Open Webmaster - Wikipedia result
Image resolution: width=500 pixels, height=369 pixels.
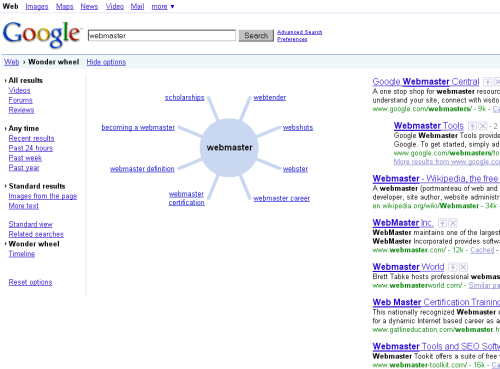(436, 179)
